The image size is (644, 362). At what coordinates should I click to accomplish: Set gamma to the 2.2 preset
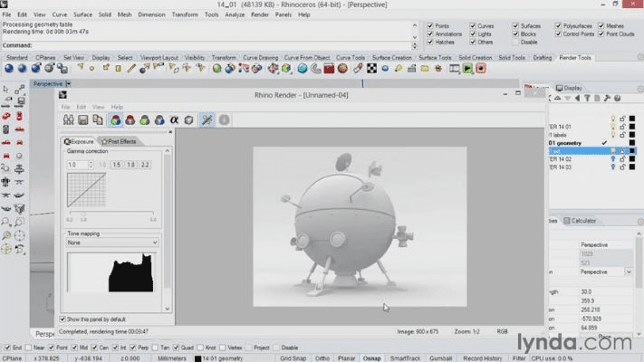click(x=145, y=165)
